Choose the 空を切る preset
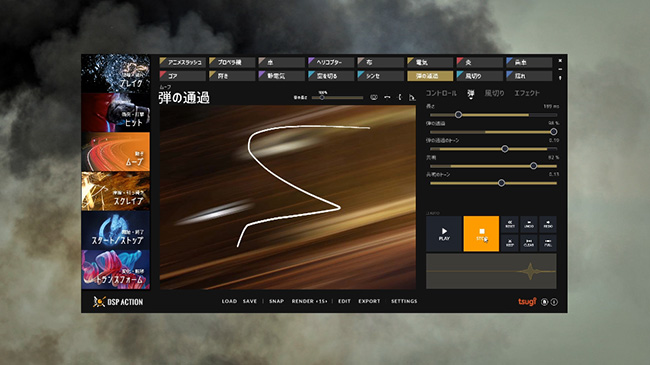650x365 pixels. (331, 76)
